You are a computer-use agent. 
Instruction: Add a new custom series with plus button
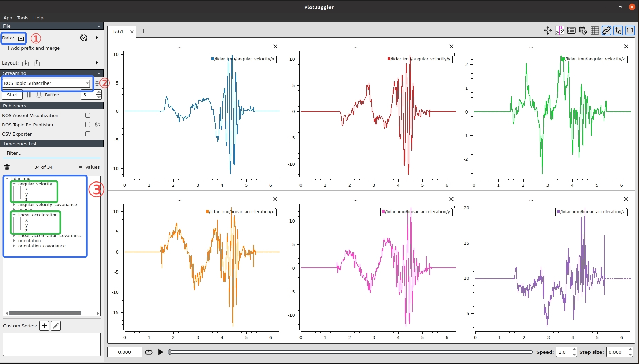44,326
